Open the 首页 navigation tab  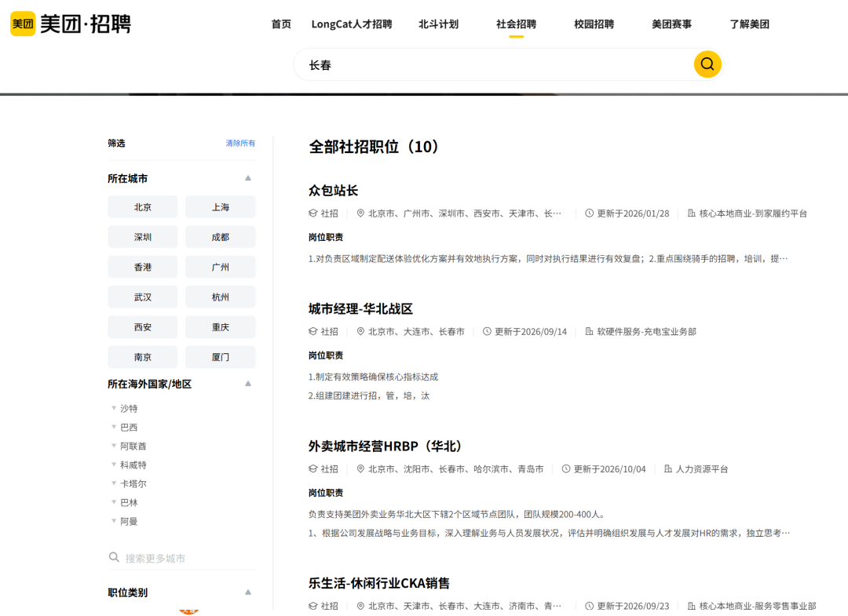click(281, 24)
